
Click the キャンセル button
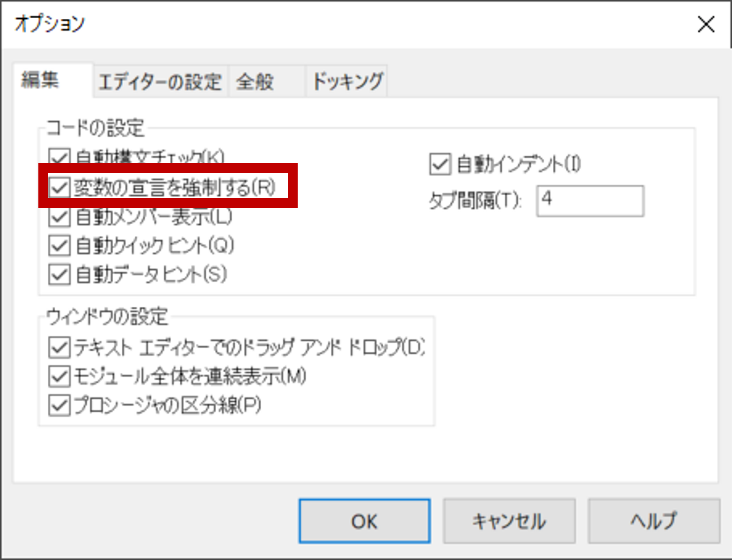(509, 521)
